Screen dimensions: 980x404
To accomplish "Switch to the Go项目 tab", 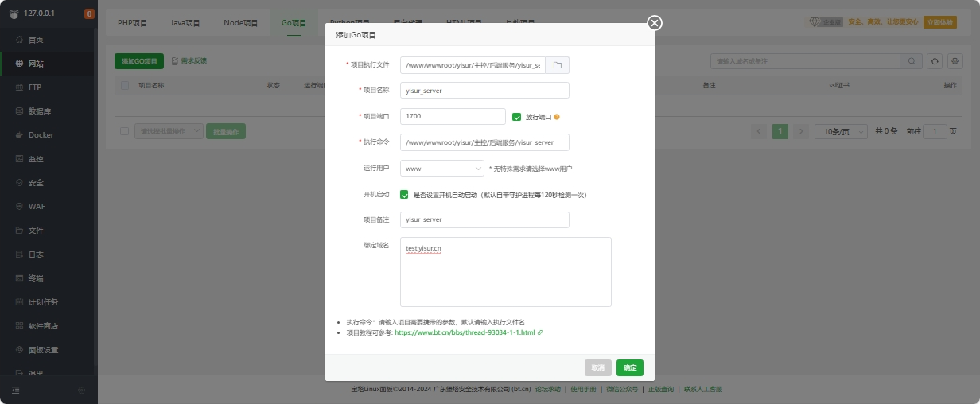I will click(294, 23).
